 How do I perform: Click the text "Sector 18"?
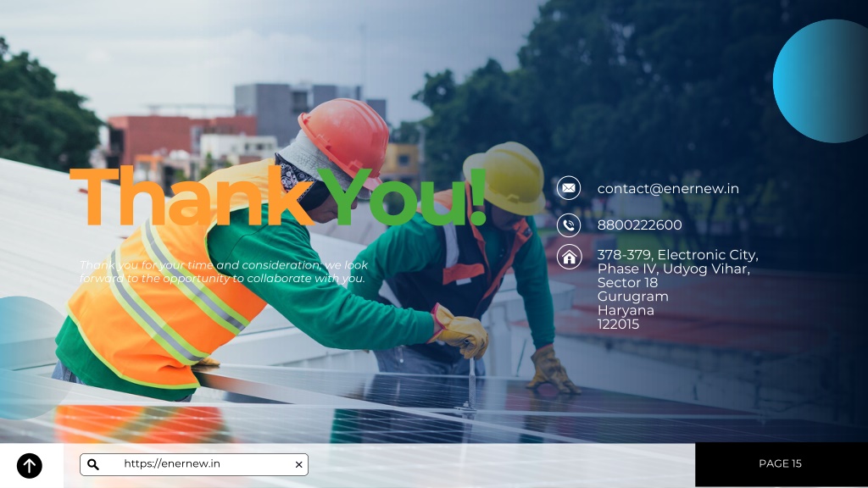628,283
